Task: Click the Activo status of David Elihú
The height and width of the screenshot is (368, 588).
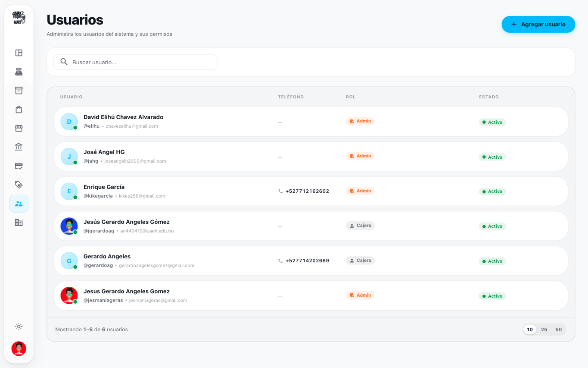Action: coord(492,122)
